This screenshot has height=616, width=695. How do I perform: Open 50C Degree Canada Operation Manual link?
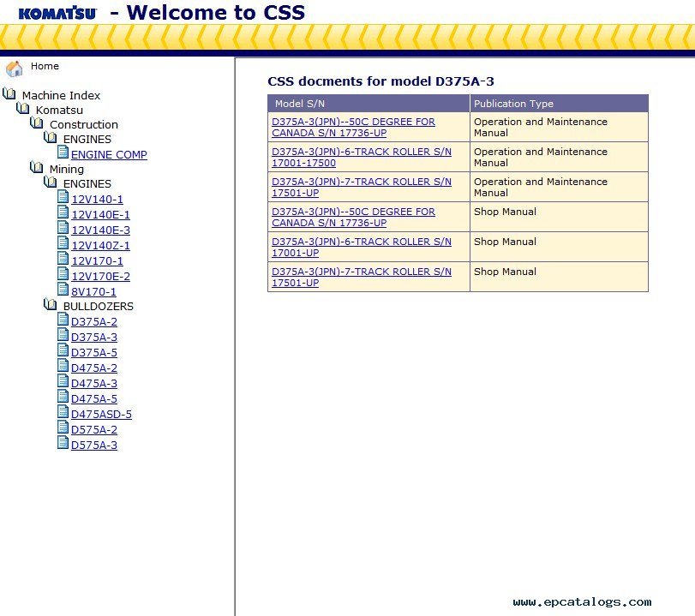tap(353, 127)
